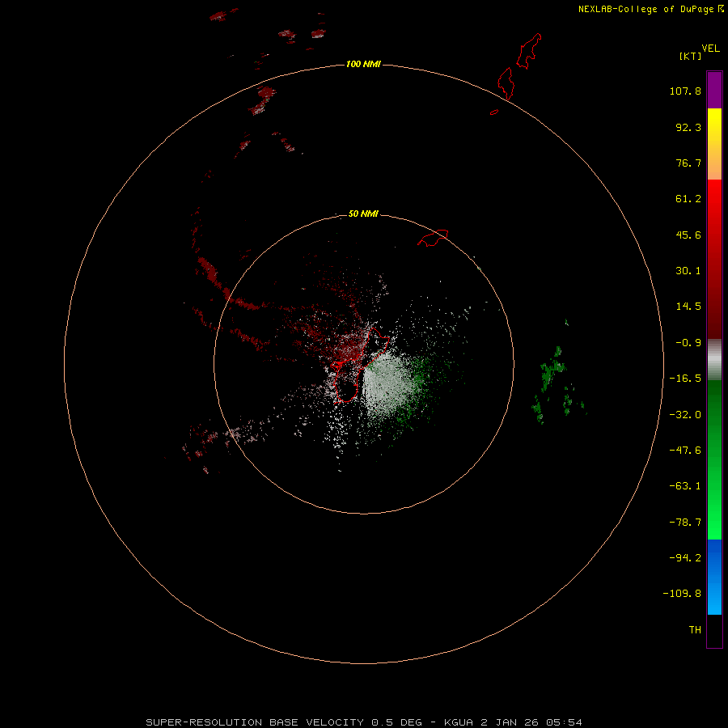Click the 100 NMI range ring label
The height and width of the screenshot is (728, 728).
(363, 64)
